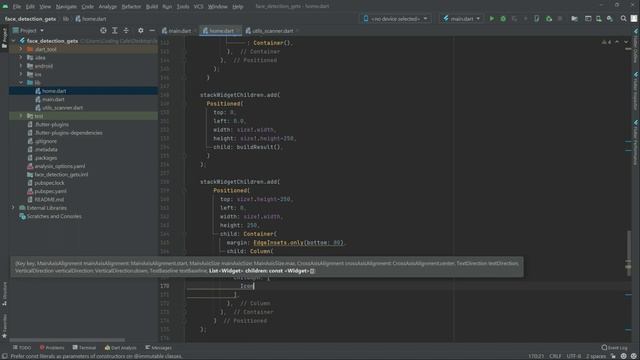Open the Project tool window side tab
This screenshot has height=360, width=640.
[x=4, y=38]
